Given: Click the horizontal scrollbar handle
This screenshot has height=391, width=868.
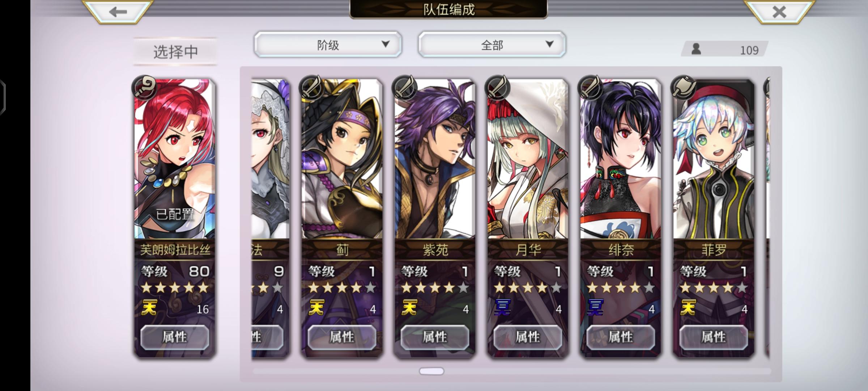Looking at the screenshot, I should tap(431, 371).
